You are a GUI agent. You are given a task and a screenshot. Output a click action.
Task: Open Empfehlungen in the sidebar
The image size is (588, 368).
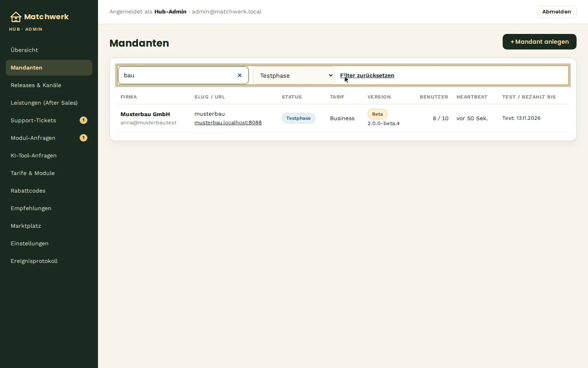point(49,208)
